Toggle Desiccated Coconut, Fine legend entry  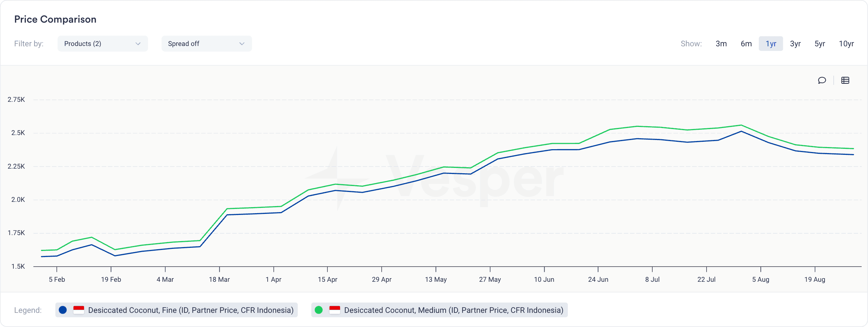[x=177, y=310]
